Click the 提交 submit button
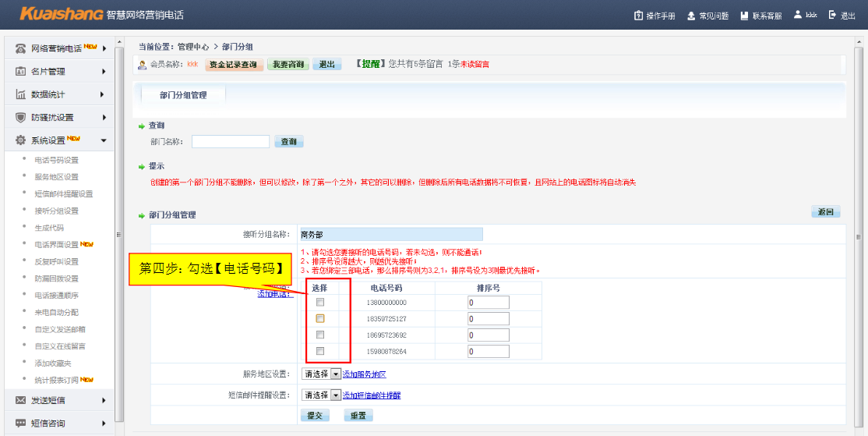This screenshot has width=868, height=436. [x=314, y=416]
